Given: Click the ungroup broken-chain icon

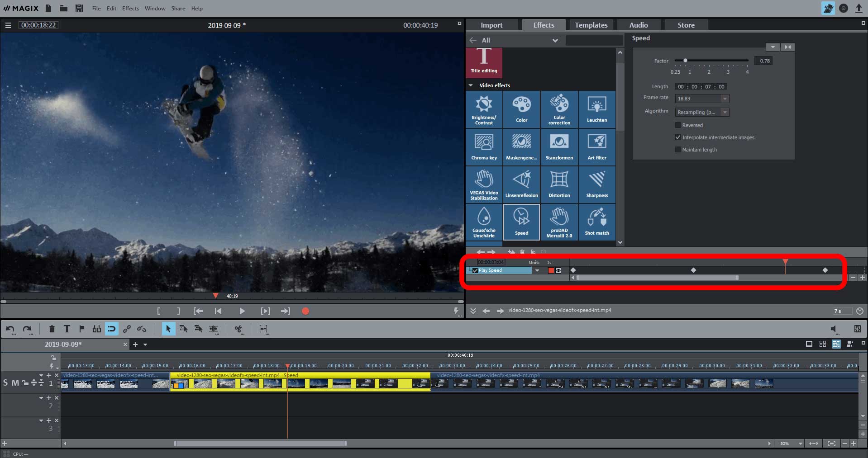Looking at the screenshot, I should [x=142, y=329].
